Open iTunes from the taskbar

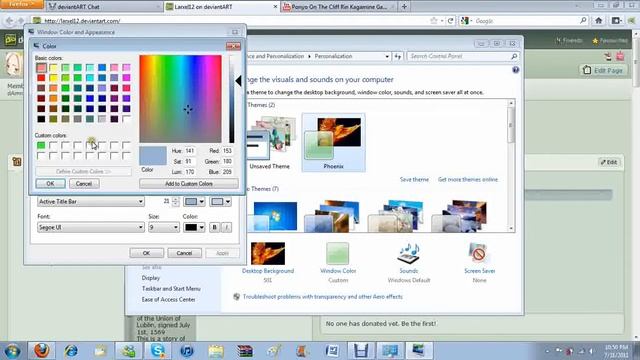tap(187, 351)
